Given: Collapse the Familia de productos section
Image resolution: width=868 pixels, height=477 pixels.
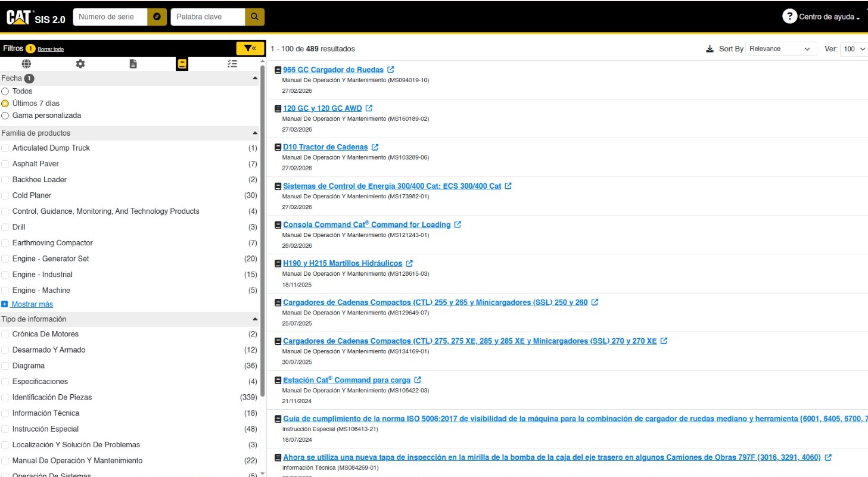Looking at the screenshot, I should pyautogui.click(x=255, y=133).
